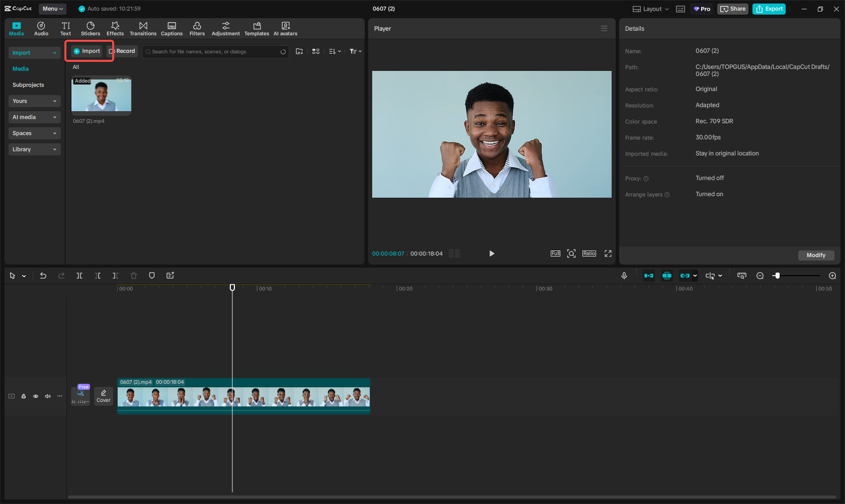Viewport: 845px width, 504px height.
Task: Activate the voiceover microphone tool
Action: tap(624, 276)
